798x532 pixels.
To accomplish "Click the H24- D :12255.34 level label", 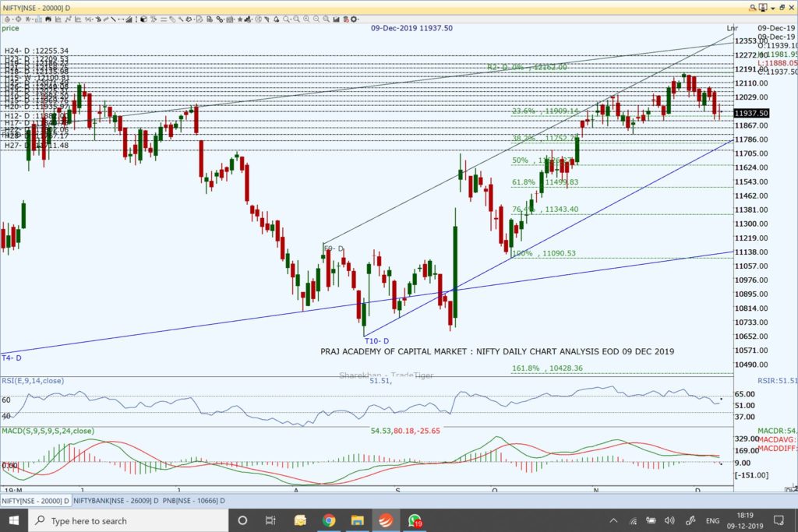I will point(36,51).
